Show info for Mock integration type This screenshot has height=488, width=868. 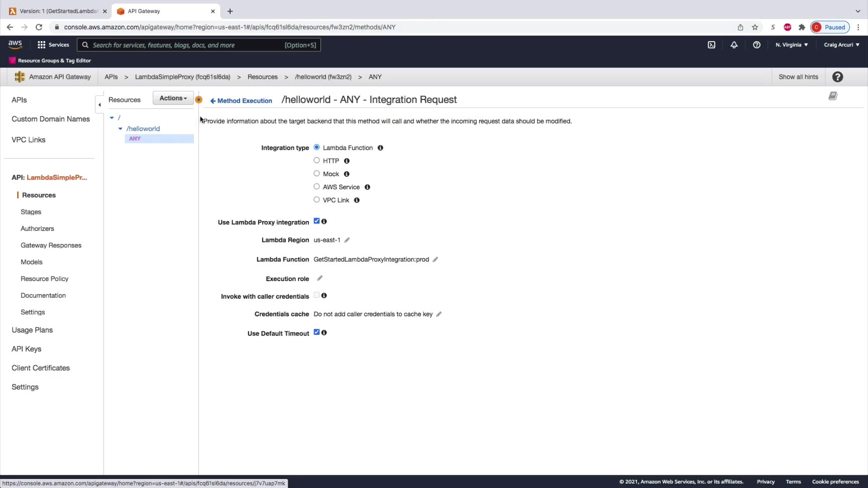[x=347, y=174]
